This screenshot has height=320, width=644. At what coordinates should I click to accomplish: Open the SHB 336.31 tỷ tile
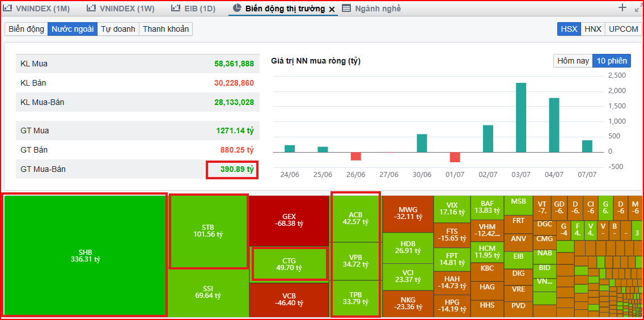click(86, 255)
